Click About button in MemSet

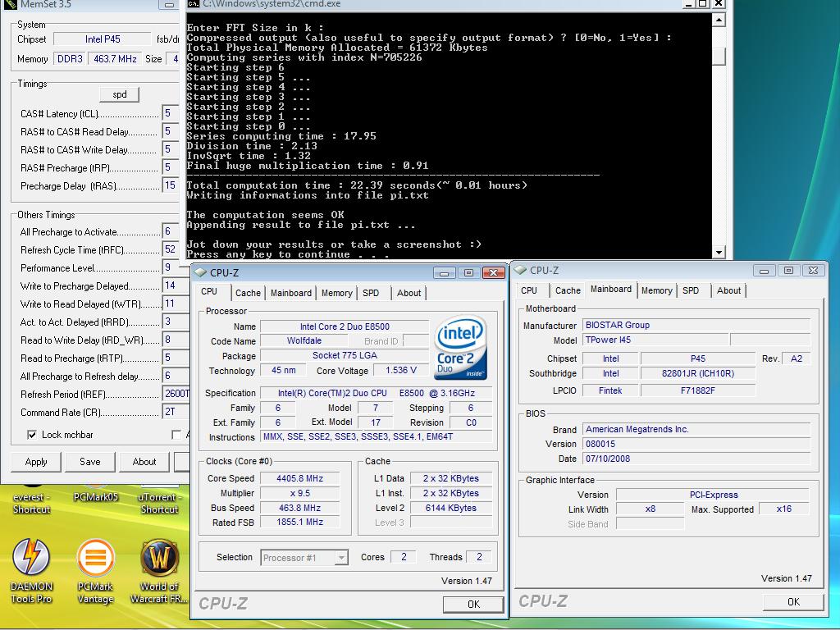click(144, 462)
